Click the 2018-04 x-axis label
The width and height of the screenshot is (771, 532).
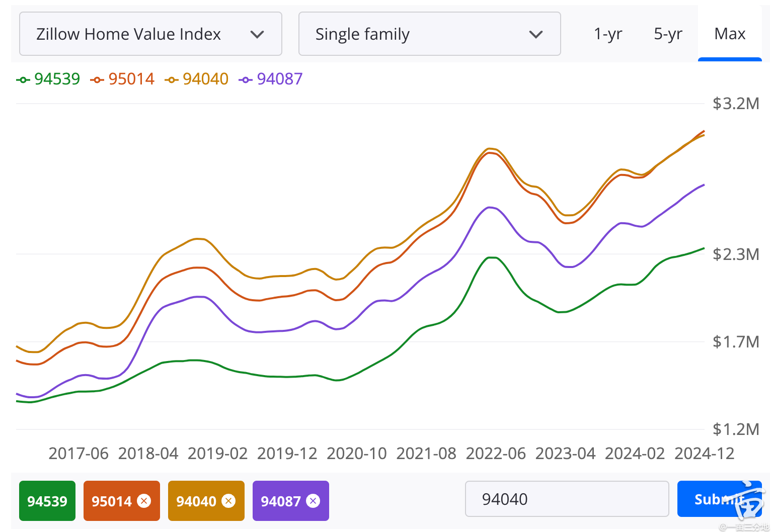coord(148,454)
